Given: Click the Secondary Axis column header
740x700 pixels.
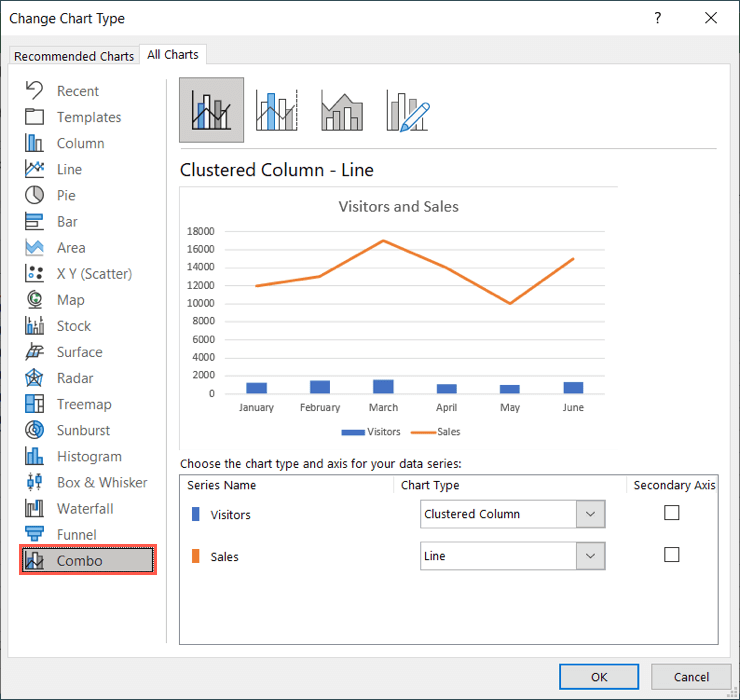Looking at the screenshot, I should 674,485.
